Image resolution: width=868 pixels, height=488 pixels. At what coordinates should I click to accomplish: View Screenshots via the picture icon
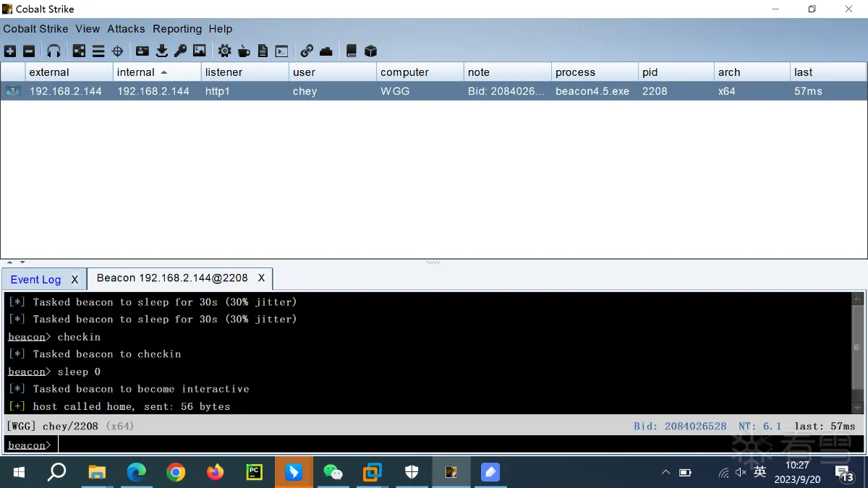tap(200, 51)
